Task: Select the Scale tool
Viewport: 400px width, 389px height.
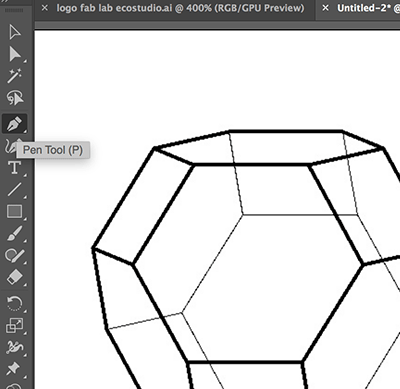Action: [x=14, y=326]
